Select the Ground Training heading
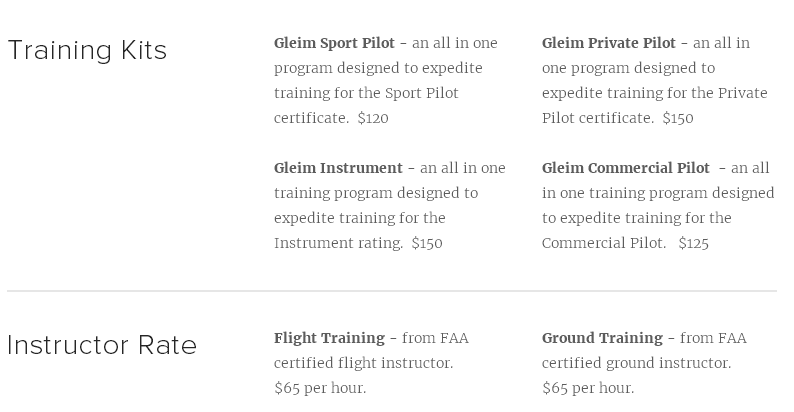This screenshot has height=412, width=794. click(x=602, y=338)
